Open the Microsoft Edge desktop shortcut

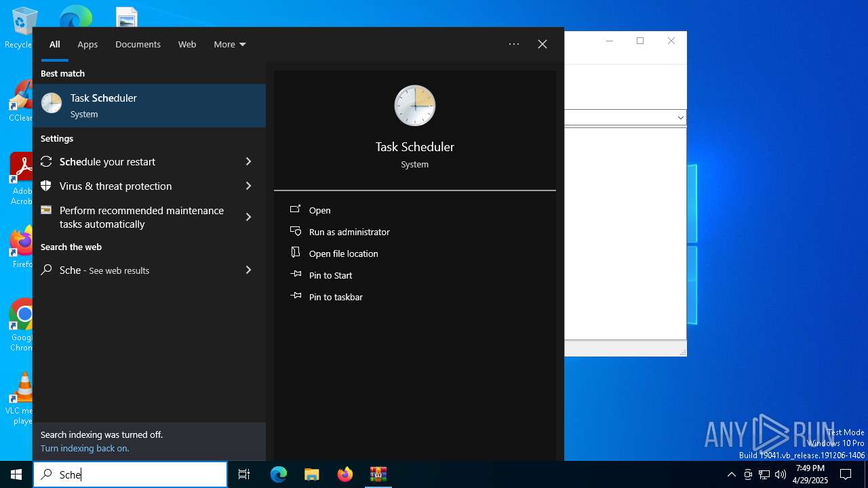(75, 16)
